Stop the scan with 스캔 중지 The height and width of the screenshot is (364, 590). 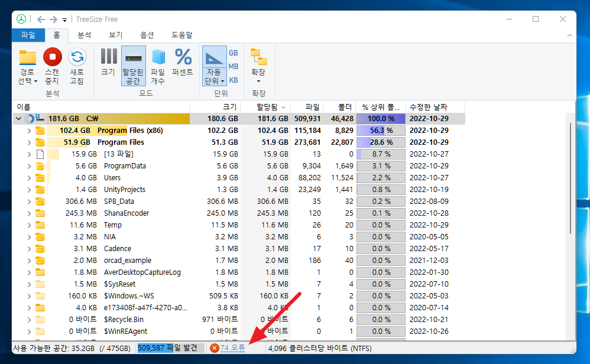pos(52,67)
